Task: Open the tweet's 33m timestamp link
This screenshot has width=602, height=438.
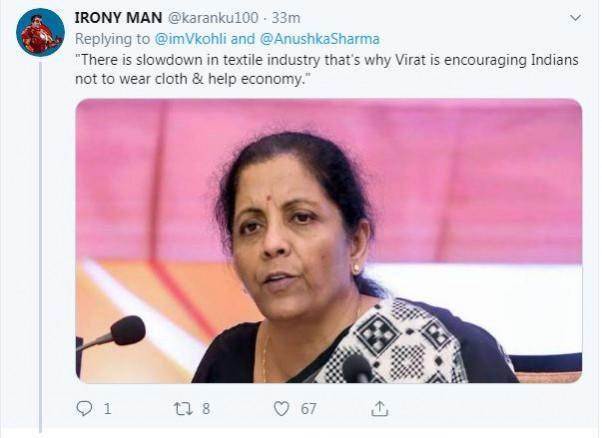Action: point(289,18)
